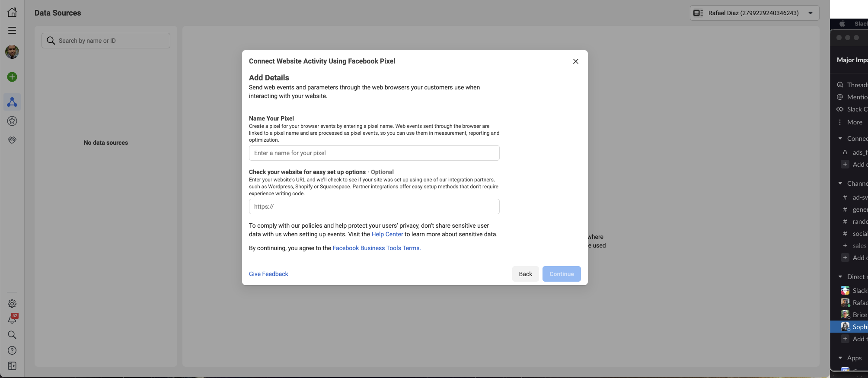Click the bottom sidebar panel toggle icon
The width and height of the screenshot is (868, 378).
click(12, 366)
